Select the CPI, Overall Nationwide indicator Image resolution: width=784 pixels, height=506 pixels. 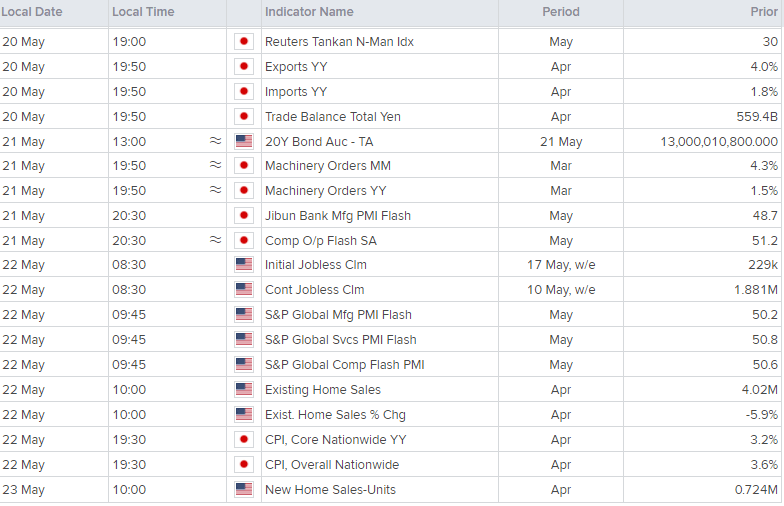(332, 464)
